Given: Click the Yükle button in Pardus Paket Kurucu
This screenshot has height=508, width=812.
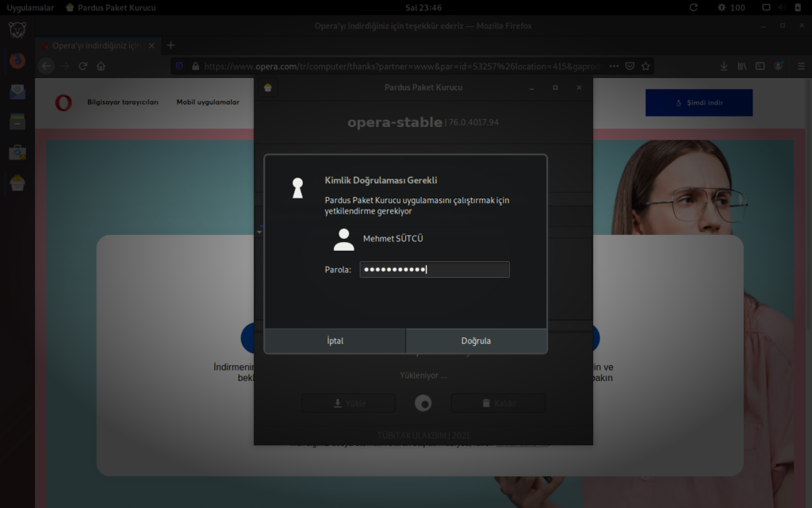Looking at the screenshot, I should [349, 403].
